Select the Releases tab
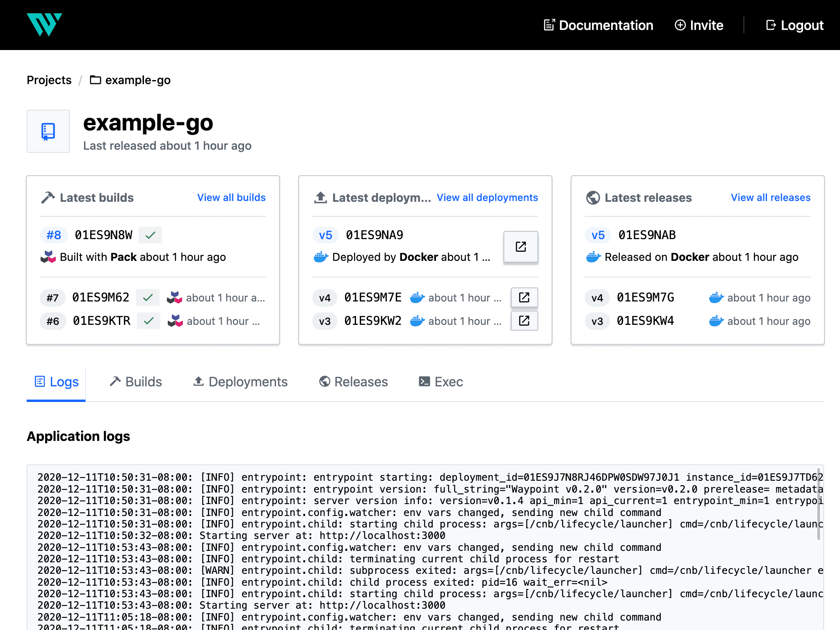 tap(353, 381)
